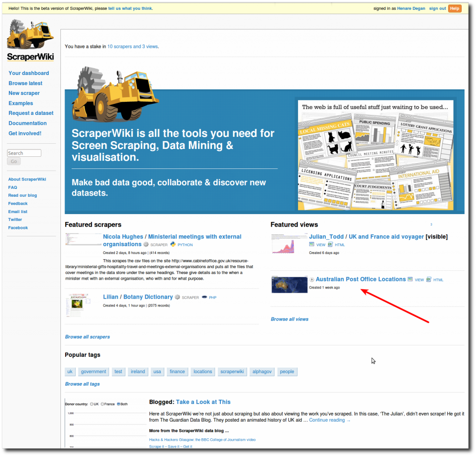Open the Henare Degan profile link
476x456 pixels.
point(411,8)
